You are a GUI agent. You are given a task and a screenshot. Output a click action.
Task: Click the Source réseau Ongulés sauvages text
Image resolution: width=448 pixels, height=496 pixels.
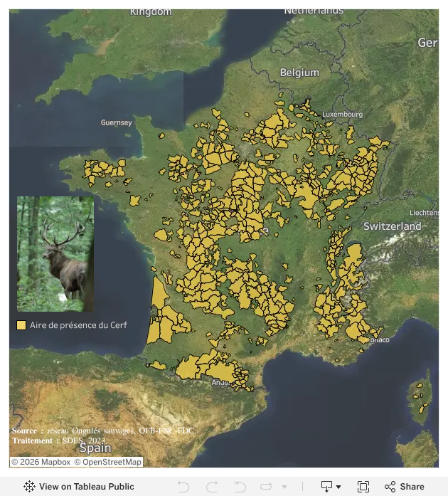(x=104, y=431)
